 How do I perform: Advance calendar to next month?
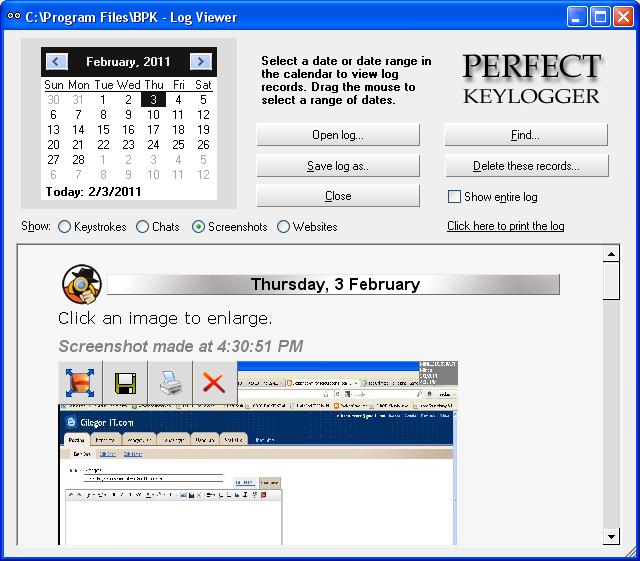point(201,62)
